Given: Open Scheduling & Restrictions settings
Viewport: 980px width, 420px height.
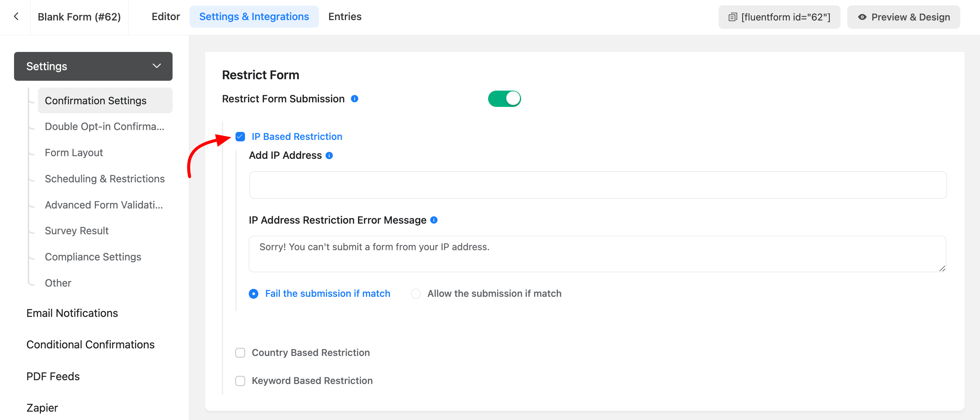Looking at the screenshot, I should coord(105,179).
